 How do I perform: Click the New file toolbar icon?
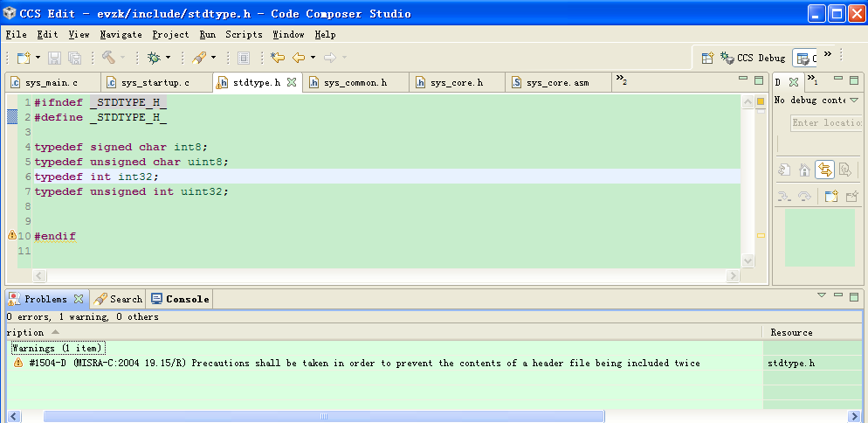click(x=24, y=57)
